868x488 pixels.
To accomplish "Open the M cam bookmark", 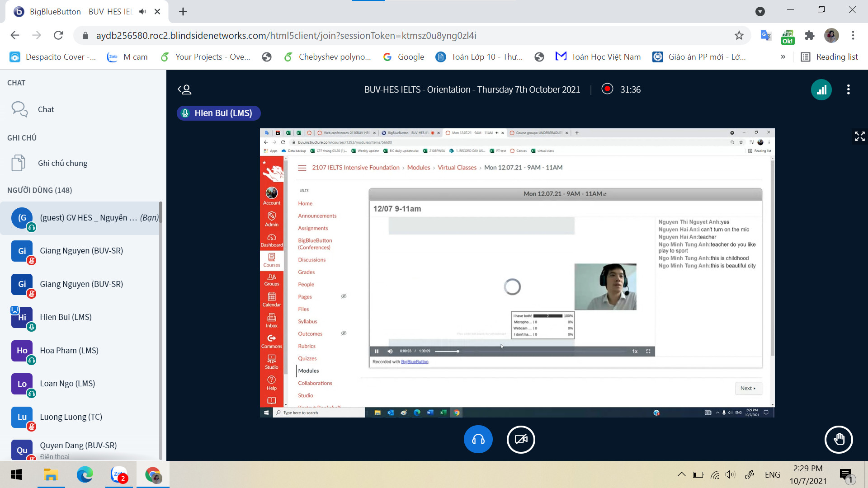I will tap(127, 57).
